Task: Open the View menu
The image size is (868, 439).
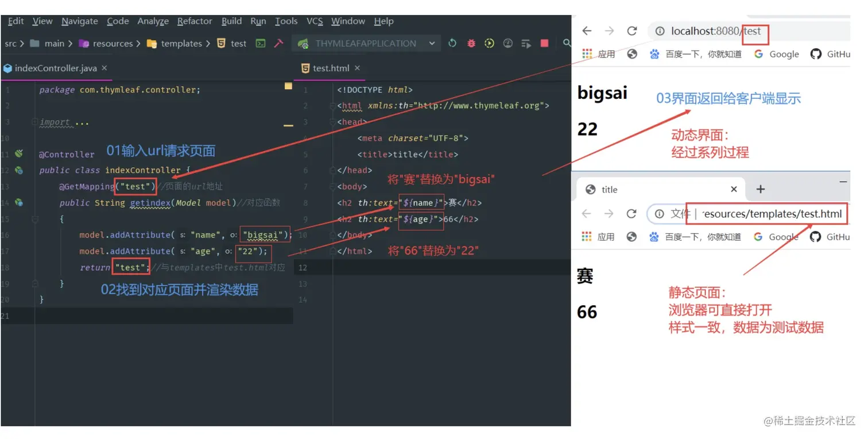Action: 42,21
